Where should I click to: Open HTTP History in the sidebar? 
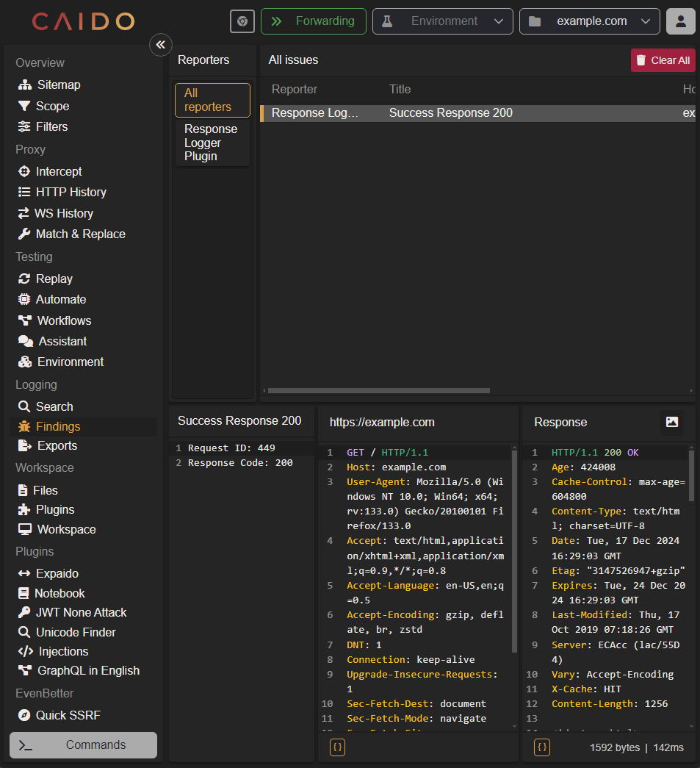71,192
